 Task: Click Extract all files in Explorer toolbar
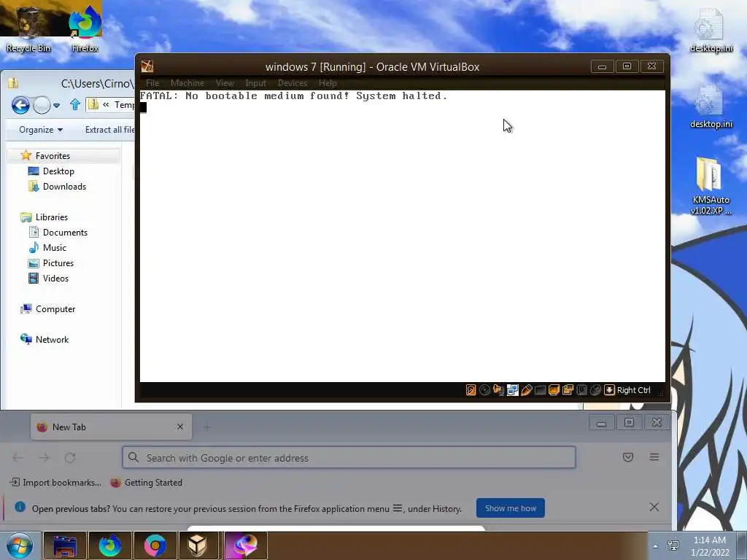(x=109, y=130)
